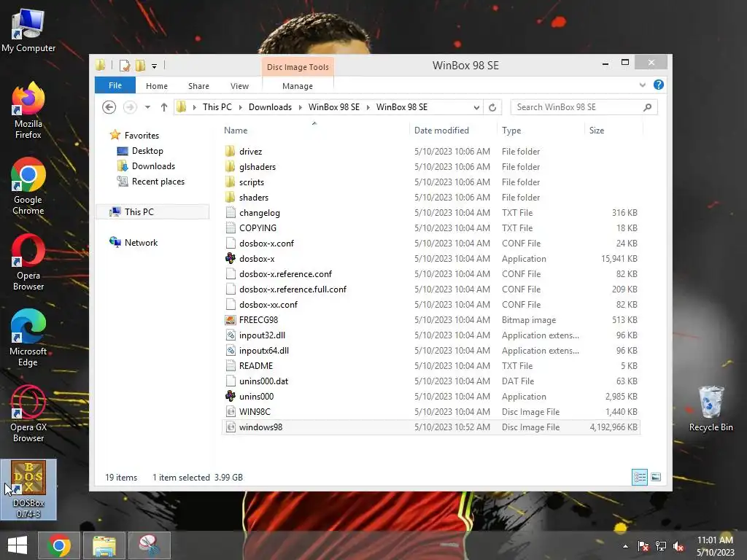Viewport: 747px width, 560px height.
Task: Select the dosbox-x application file
Action: [430, 259]
